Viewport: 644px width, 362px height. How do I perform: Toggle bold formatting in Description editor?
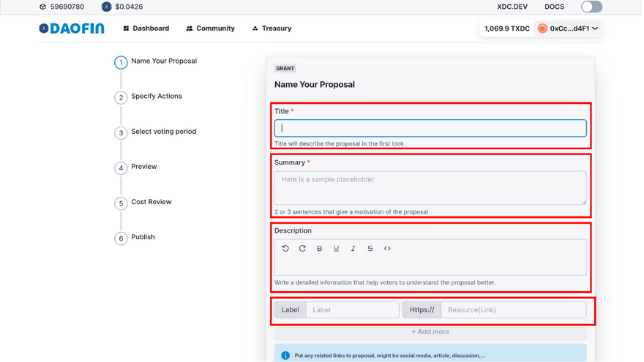320,249
